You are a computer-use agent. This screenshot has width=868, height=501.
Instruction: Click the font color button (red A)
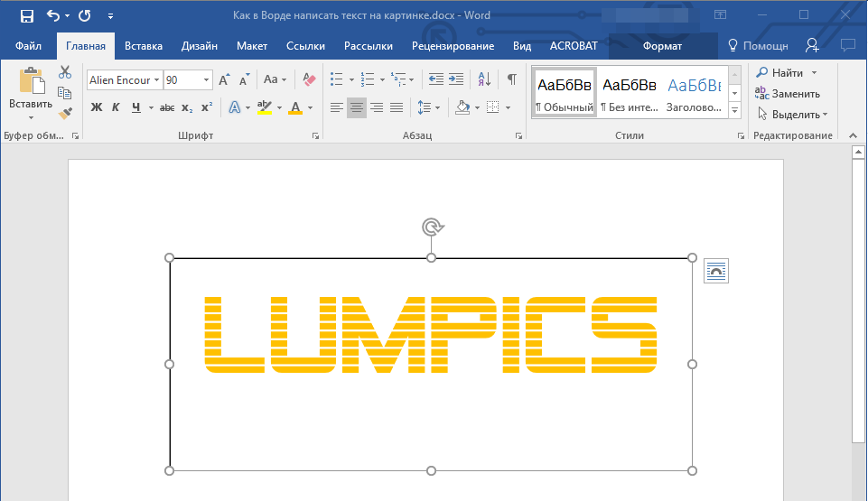click(294, 107)
